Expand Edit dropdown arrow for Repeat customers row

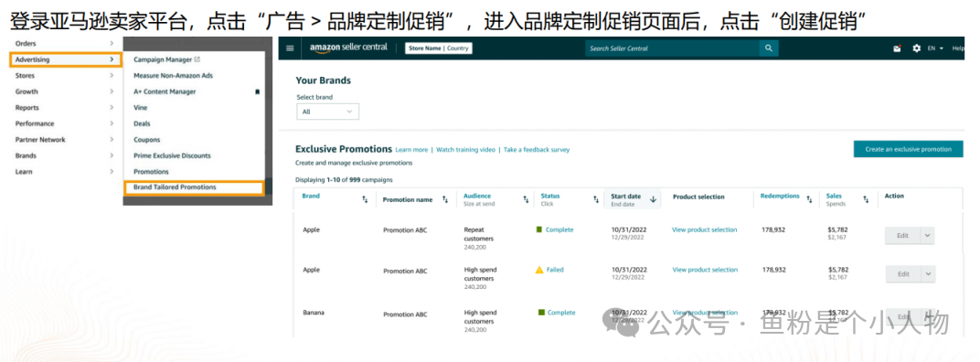pos(928,236)
